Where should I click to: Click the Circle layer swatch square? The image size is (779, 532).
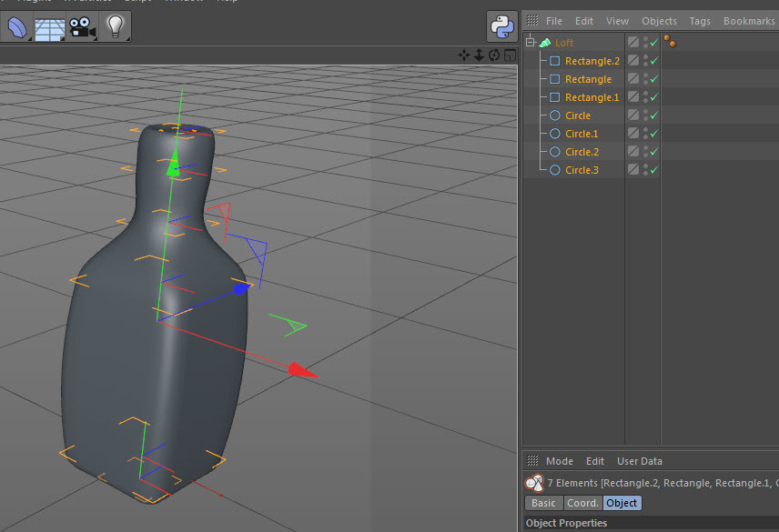[x=633, y=115]
